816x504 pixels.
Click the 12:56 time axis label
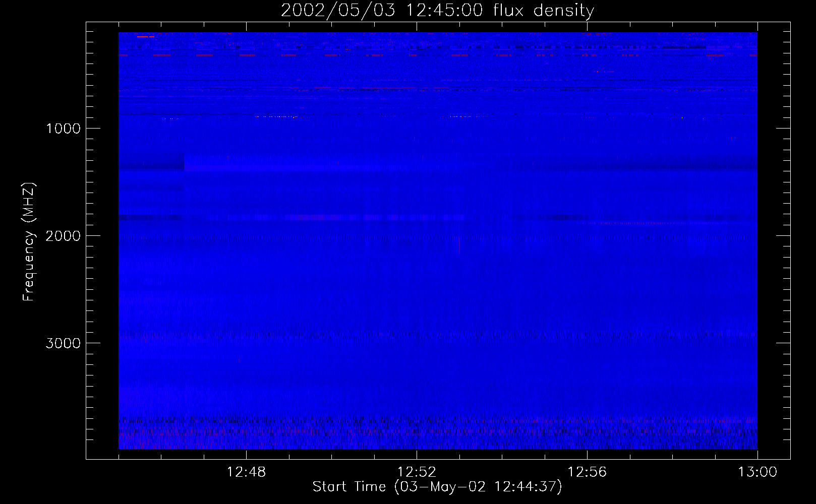pos(587,472)
